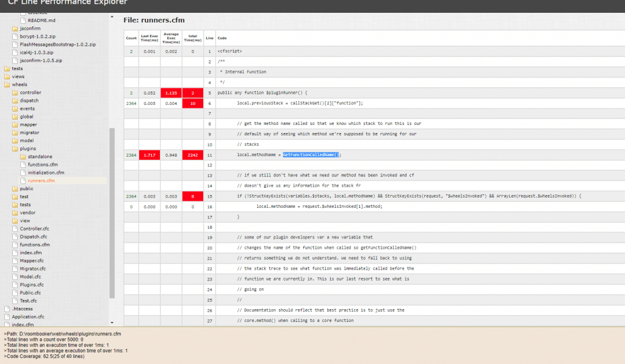Click the File: runners.cfm heading
The image size is (625, 364).
(154, 20)
